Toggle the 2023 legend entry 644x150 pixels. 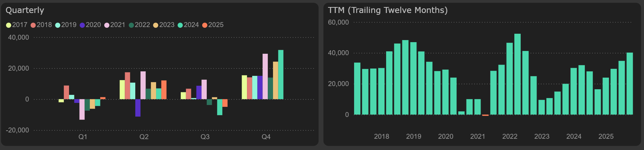156,25
